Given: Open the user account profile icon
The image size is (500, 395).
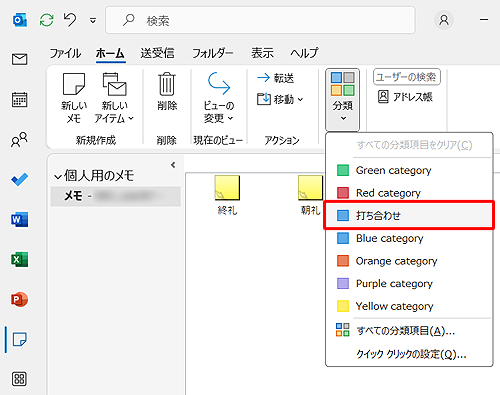Looking at the screenshot, I should click(x=444, y=20).
